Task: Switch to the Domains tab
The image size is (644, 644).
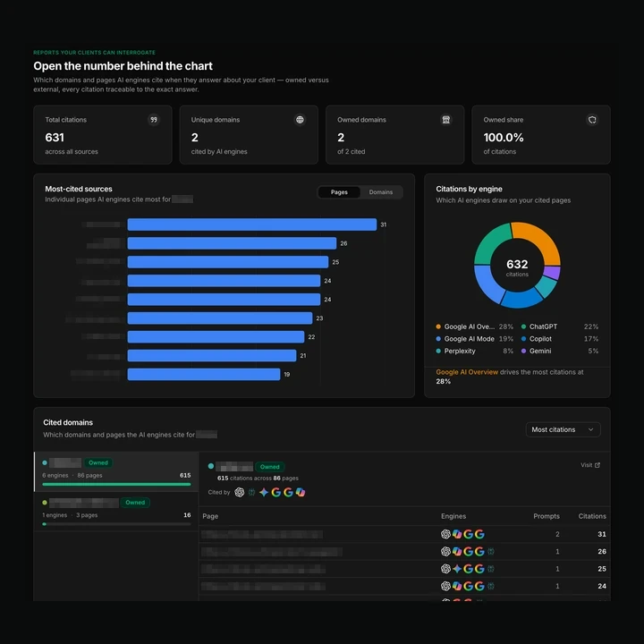Action: (381, 192)
